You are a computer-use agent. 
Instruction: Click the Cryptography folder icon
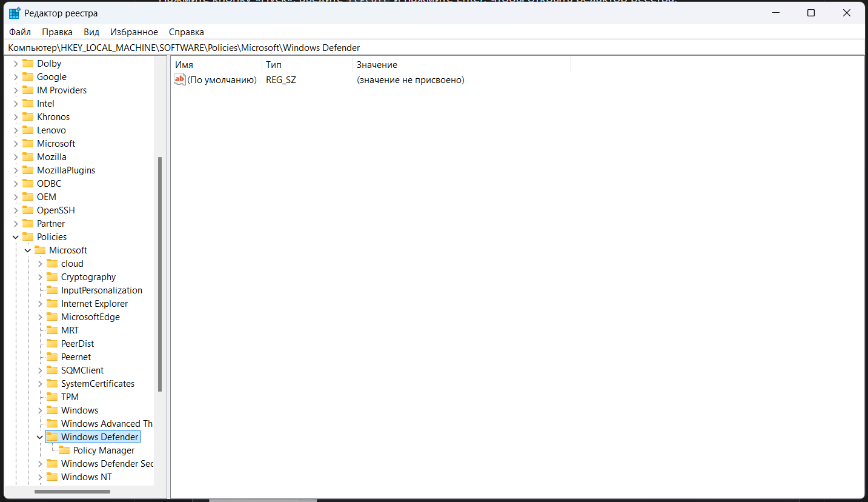point(52,277)
